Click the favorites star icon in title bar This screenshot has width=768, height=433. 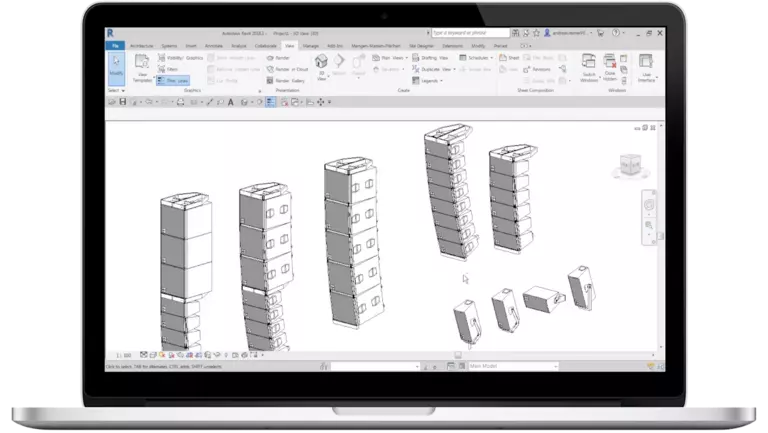[x=536, y=33]
